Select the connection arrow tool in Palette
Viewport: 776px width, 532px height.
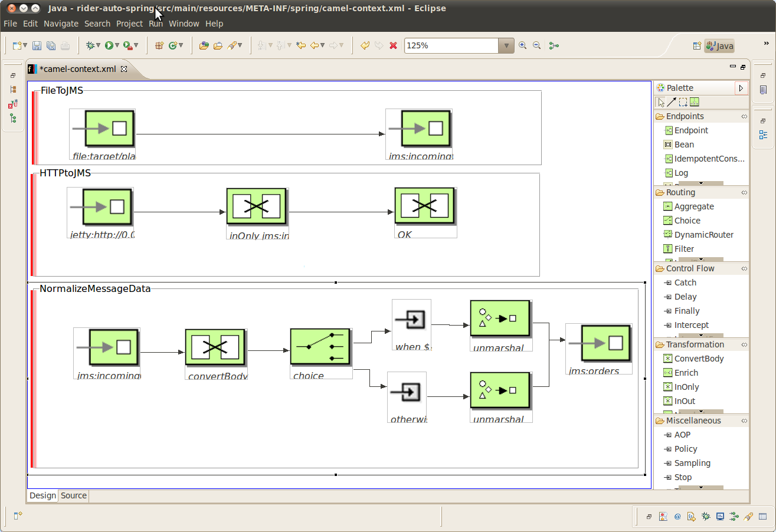tap(672, 102)
